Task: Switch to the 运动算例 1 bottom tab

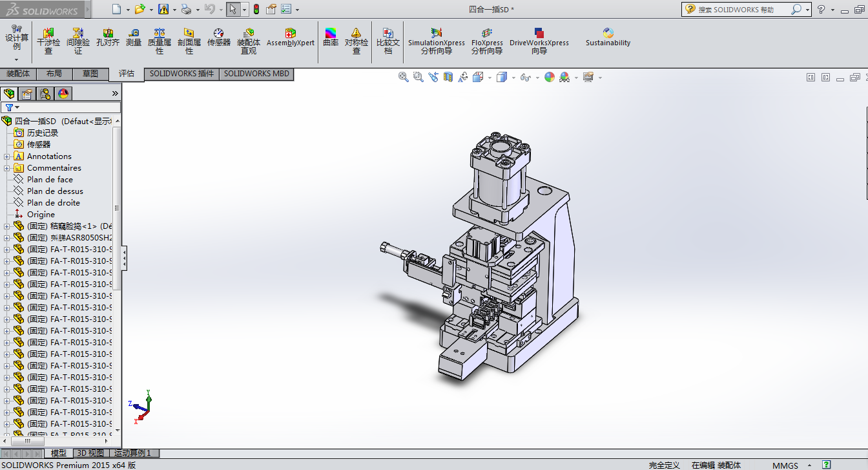Action: pos(132,453)
